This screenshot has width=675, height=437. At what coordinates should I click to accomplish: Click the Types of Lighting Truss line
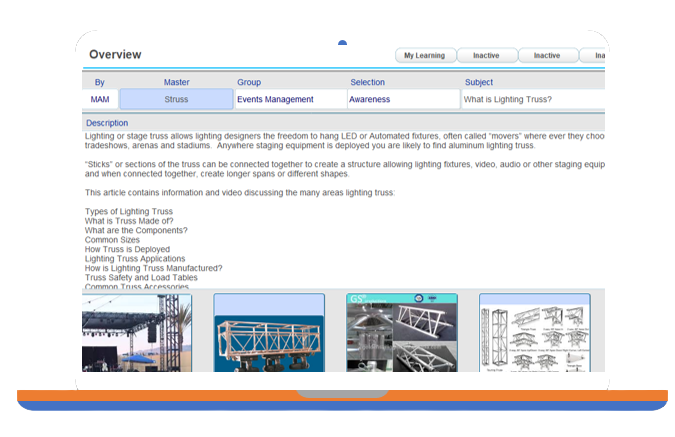click(129, 211)
